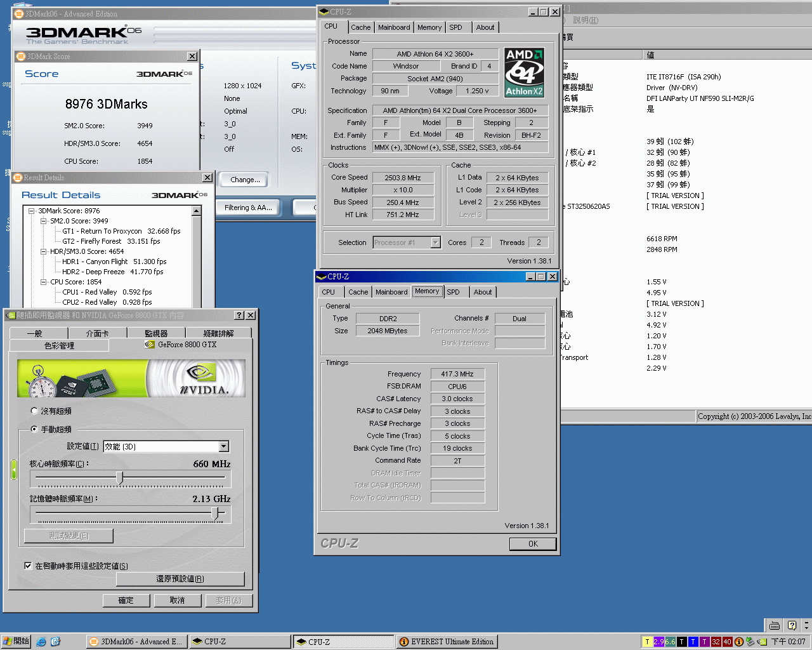The width and height of the screenshot is (812, 650).
Task: Click the 確定 button in NVIDIA dialog
Action: click(x=126, y=600)
